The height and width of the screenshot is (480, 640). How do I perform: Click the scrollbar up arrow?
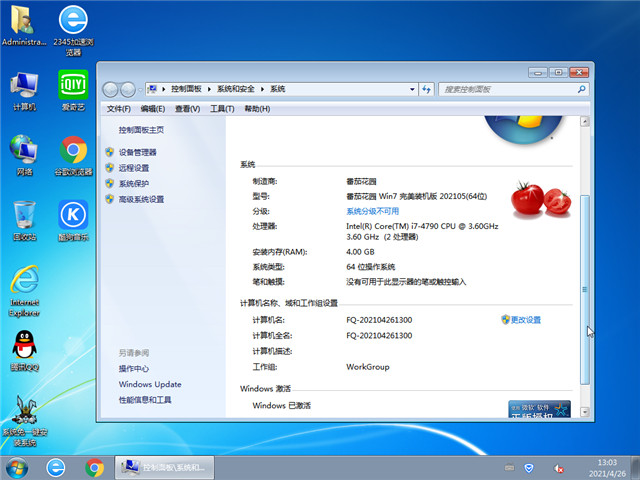coord(584,121)
